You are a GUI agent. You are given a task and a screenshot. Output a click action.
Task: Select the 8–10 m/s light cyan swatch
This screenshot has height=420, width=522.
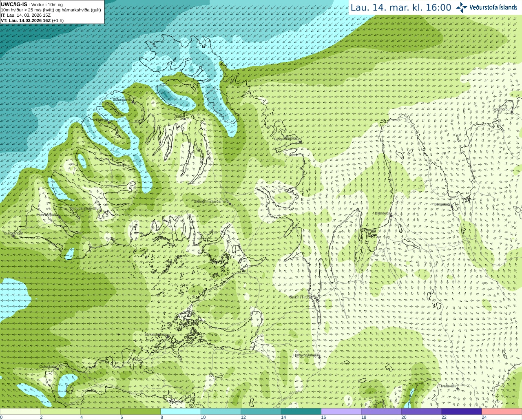pos(181,411)
